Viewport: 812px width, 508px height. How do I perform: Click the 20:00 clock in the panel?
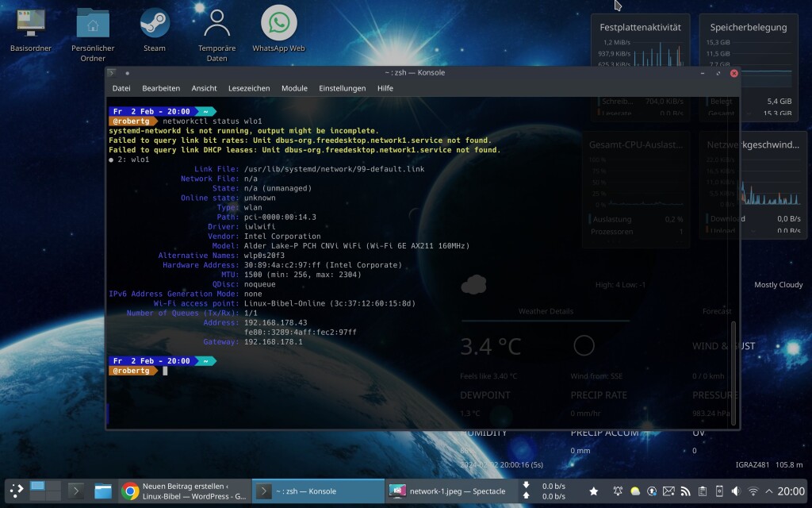pyautogui.click(x=791, y=491)
